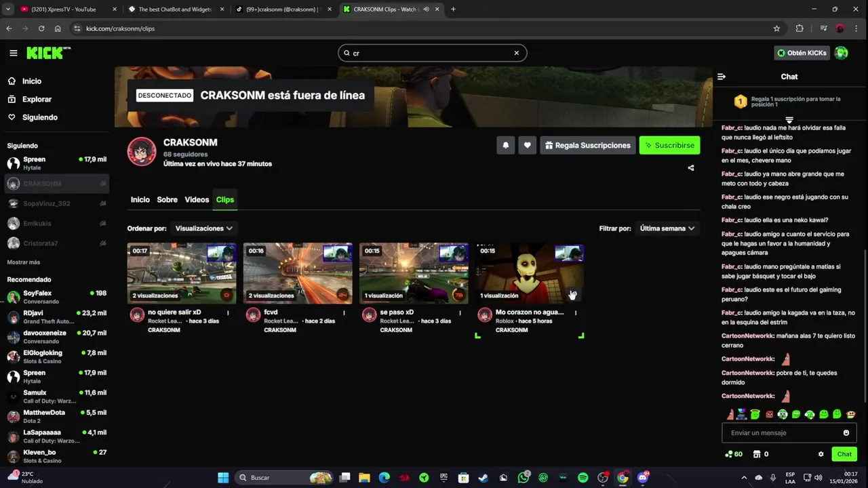Viewport: 868px width, 488px height.
Task: Open WhatsApp from the taskbar
Action: point(523,478)
